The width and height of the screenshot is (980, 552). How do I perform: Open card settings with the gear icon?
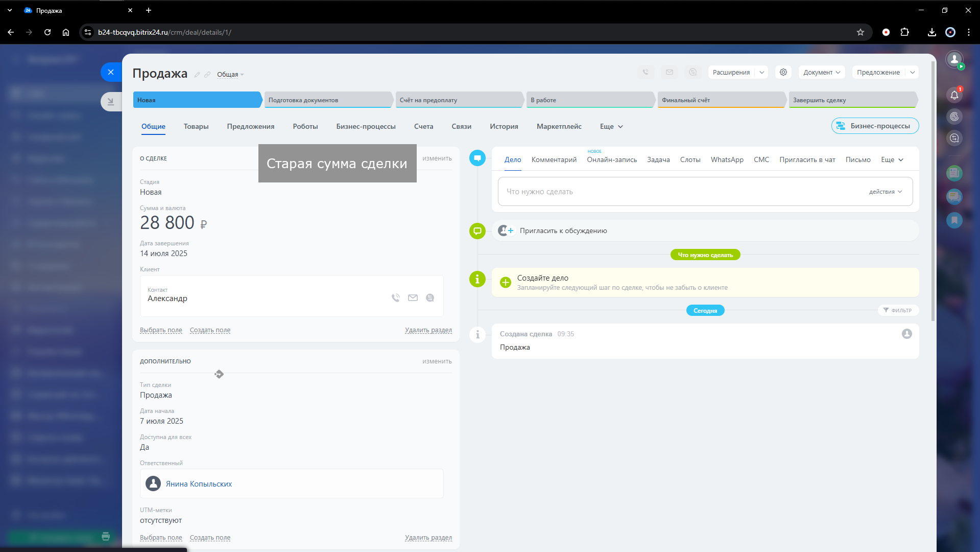coord(783,72)
